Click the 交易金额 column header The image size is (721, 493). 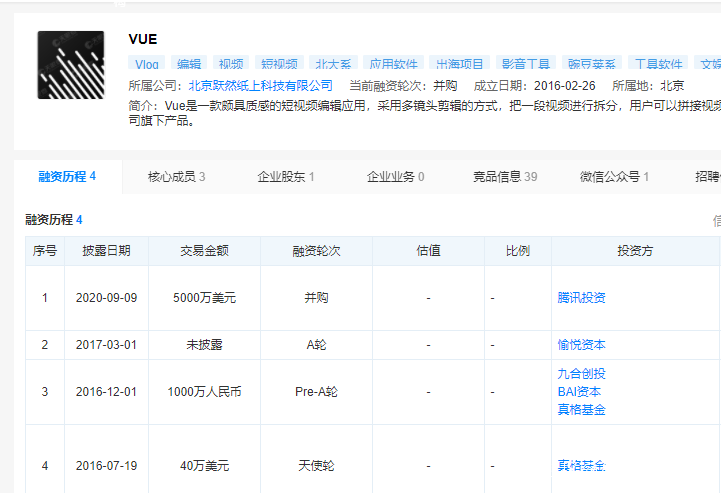point(204,251)
